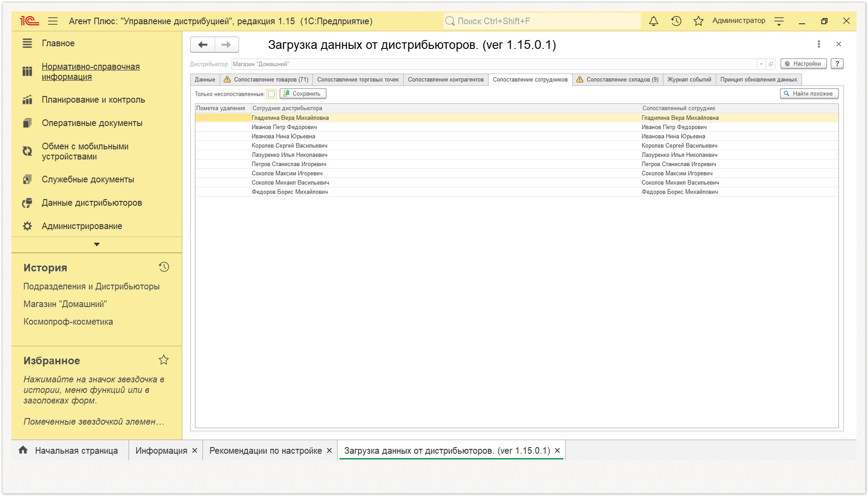Click the 1C logo icon
The width and height of the screenshot is (868, 496).
click(x=29, y=21)
